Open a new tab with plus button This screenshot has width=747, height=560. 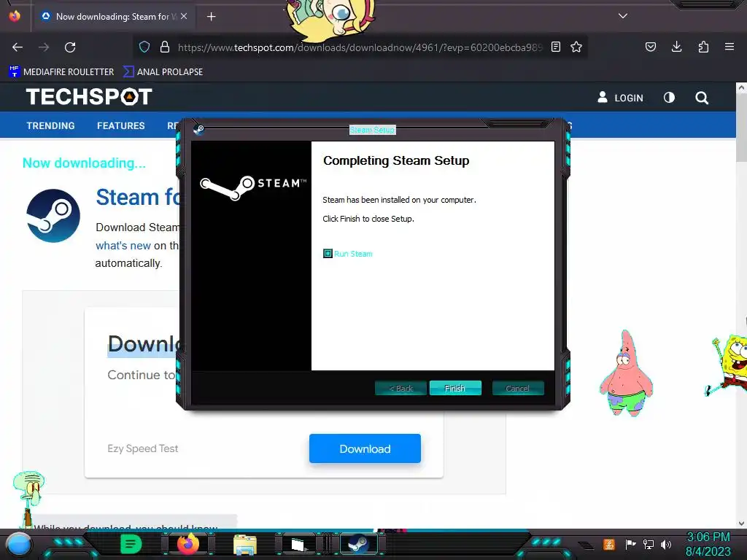(x=211, y=17)
